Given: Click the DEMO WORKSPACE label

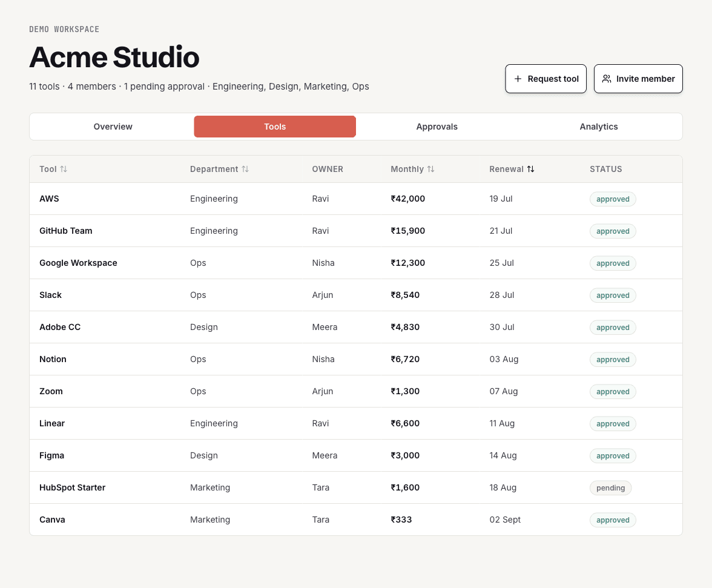Looking at the screenshot, I should pos(64,29).
